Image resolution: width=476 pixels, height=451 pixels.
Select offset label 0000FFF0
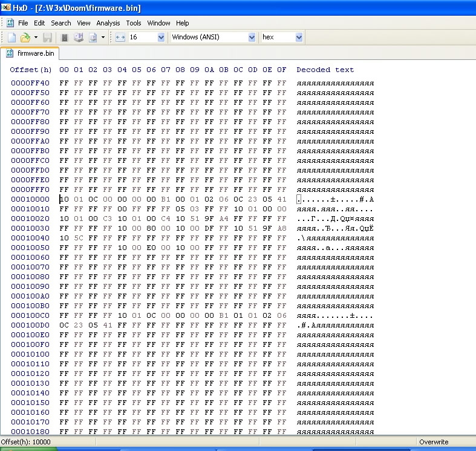click(x=30, y=189)
